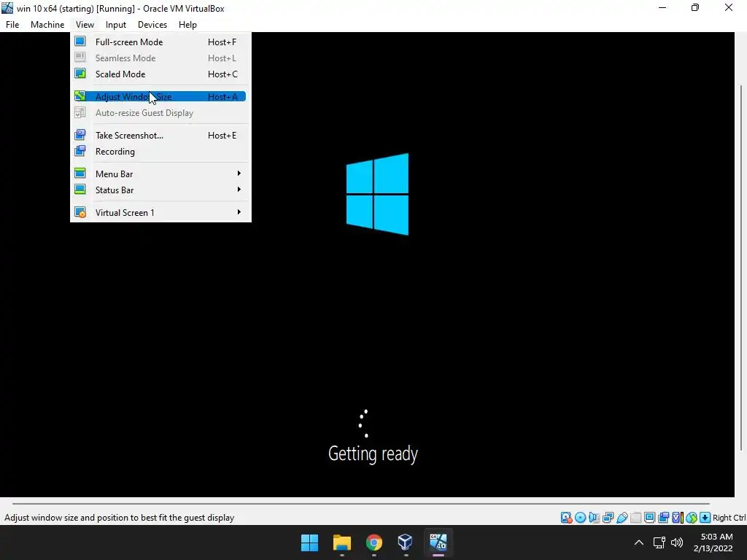Viewport: 747px width, 560px height.
Task: Open the Help menu
Action: pyautogui.click(x=187, y=25)
